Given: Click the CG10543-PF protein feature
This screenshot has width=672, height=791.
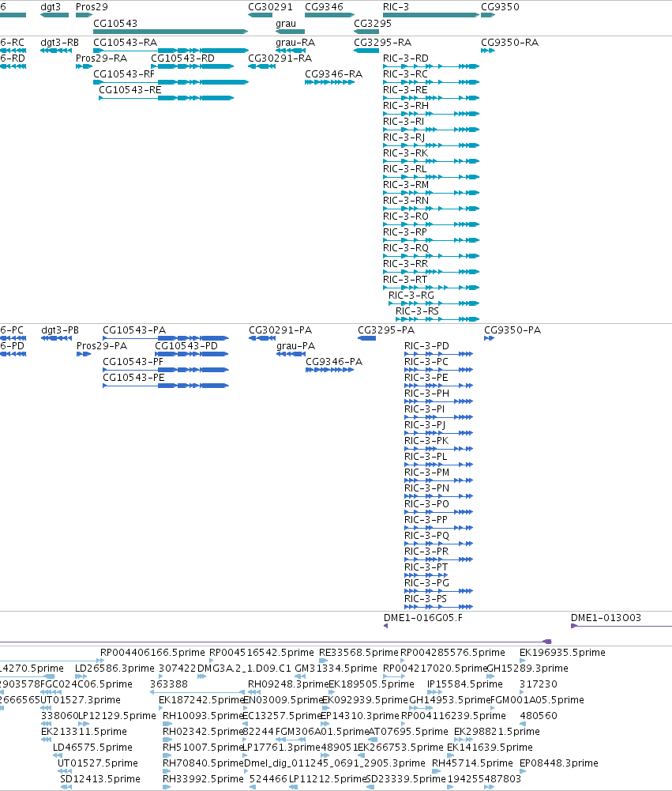Looking at the screenshot, I should coord(166,370).
